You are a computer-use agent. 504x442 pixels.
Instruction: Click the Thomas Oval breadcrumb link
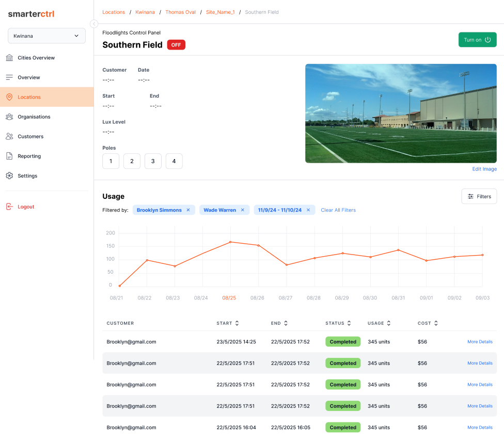[x=180, y=12]
